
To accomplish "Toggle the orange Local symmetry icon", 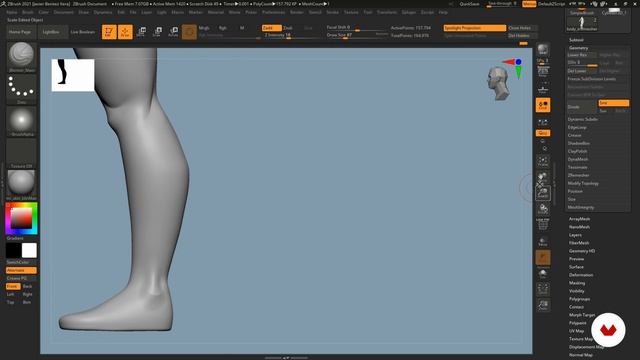I will click(x=543, y=105).
